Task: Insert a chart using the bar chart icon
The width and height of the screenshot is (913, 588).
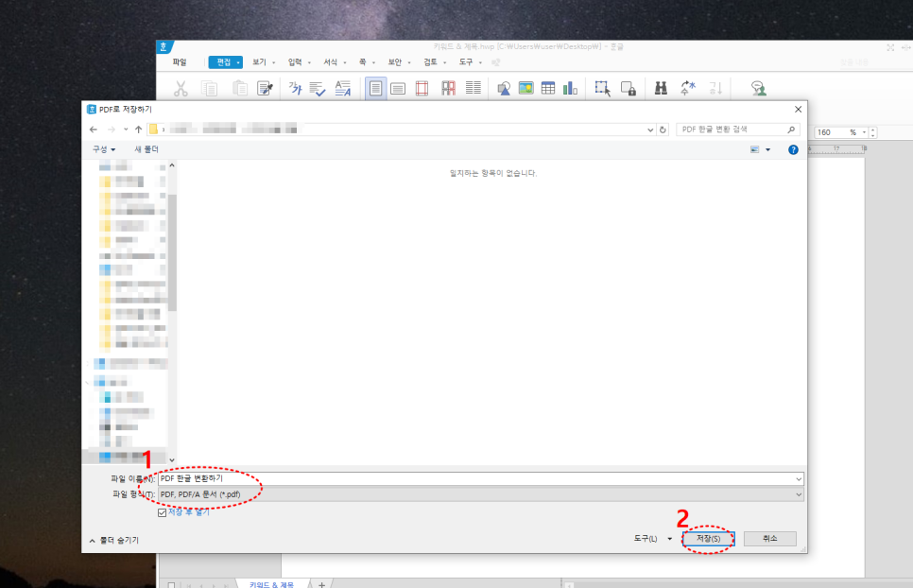Action: pyautogui.click(x=570, y=89)
